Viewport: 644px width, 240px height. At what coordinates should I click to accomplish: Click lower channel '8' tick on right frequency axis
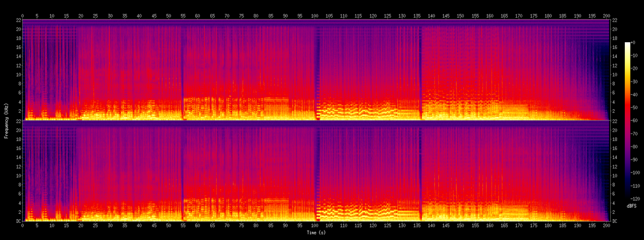(x=613, y=185)
